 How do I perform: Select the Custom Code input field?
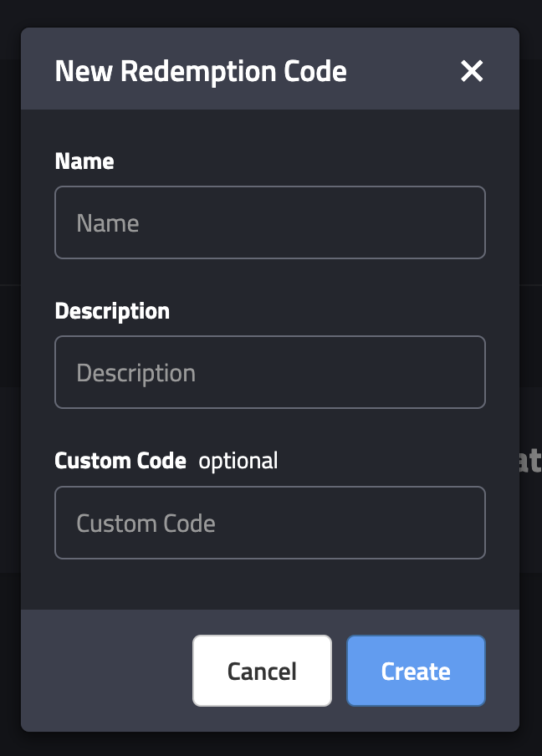click(x=270, y=523)
